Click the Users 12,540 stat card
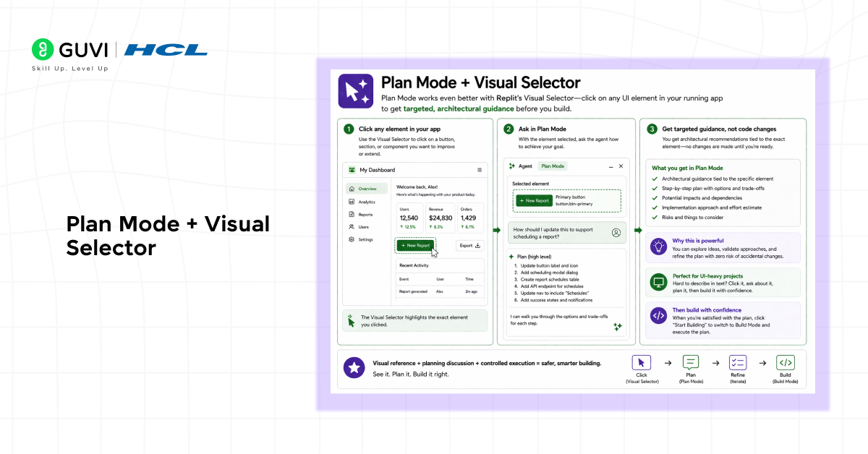Viewport: 868px width, 454px height. click(x=412, y=217)
